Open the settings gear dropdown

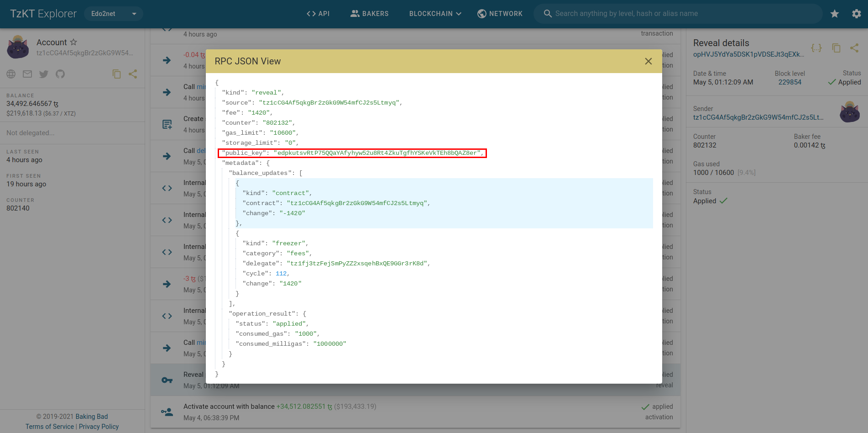point(857,14)
